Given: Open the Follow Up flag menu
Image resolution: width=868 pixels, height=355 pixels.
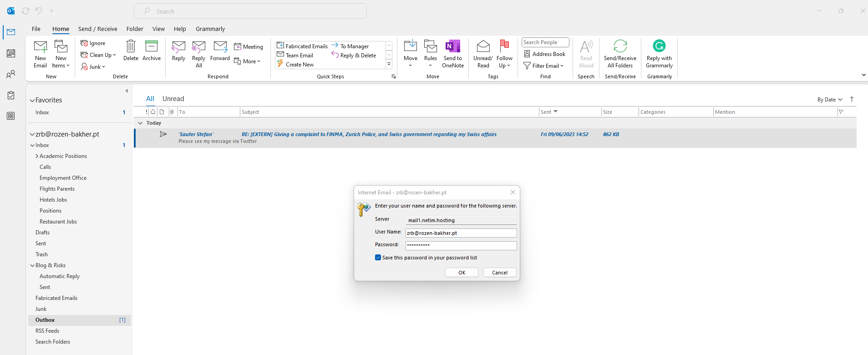Looking at the screenshot, I should [504, 54].
